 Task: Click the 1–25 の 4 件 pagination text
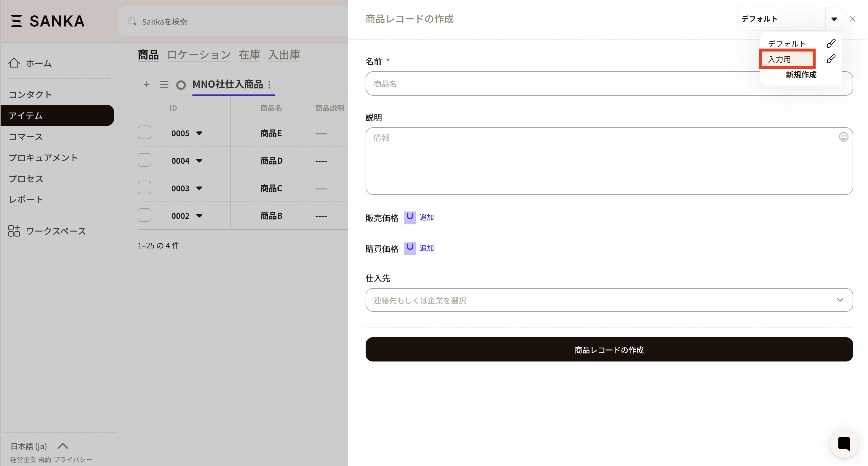click(x=158, y=245)
